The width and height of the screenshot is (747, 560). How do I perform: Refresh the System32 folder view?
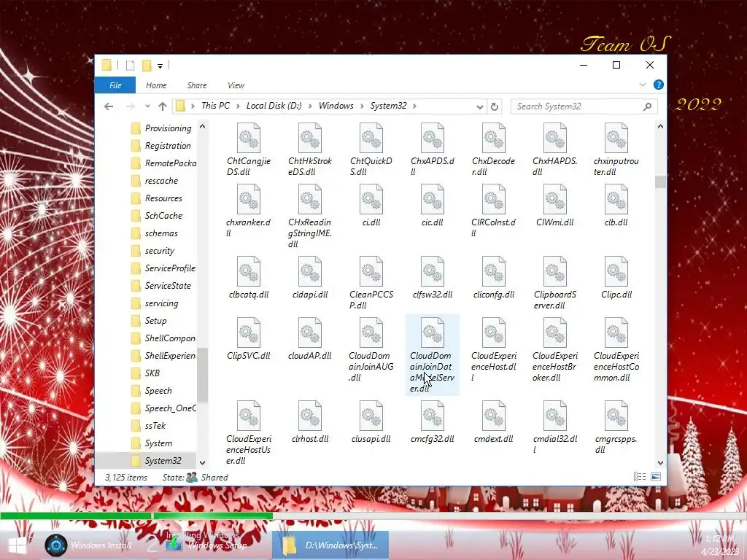(495, 106)
